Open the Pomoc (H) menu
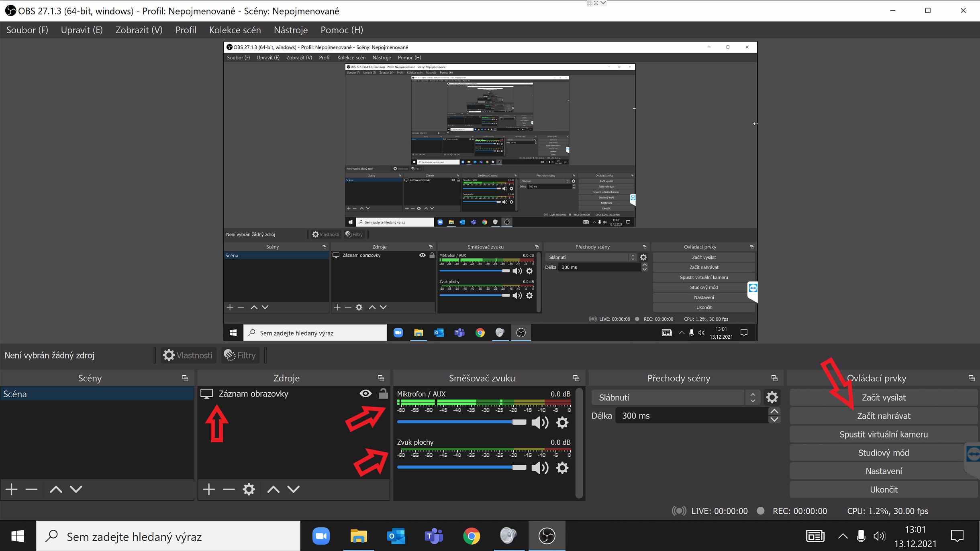This screenshot has height=551, width=980. [342, 30]
